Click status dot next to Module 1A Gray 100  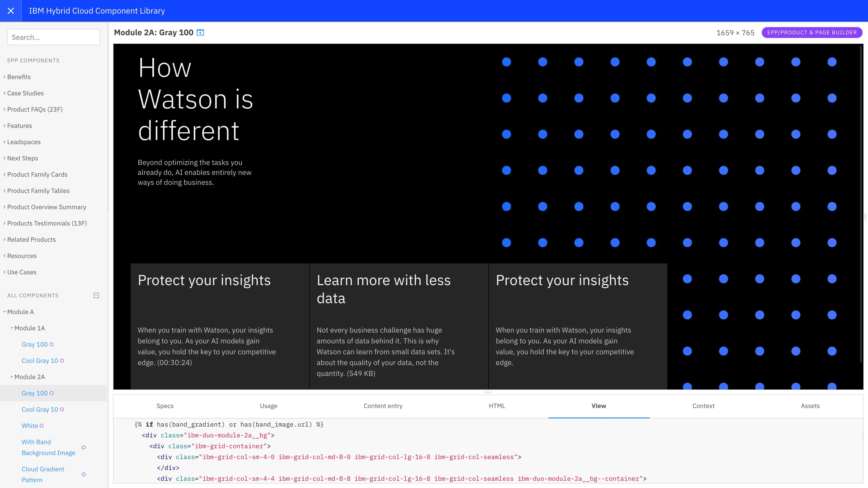click(52, 344)
